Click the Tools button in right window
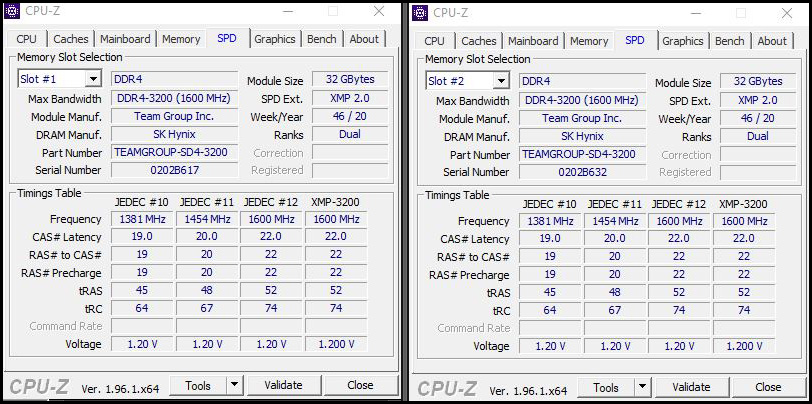812x404 pixels. (x=606, y=387)
